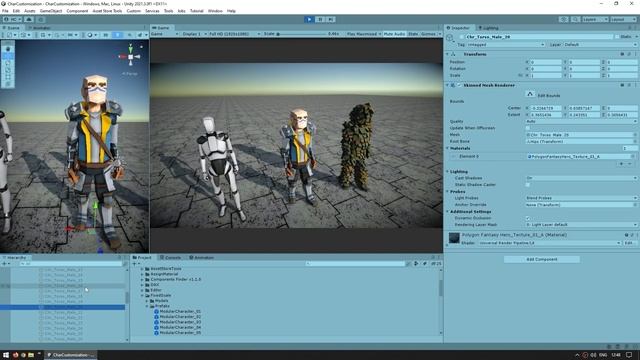
Task: Open the Layer Default dropdown
Action: point(600,44)
